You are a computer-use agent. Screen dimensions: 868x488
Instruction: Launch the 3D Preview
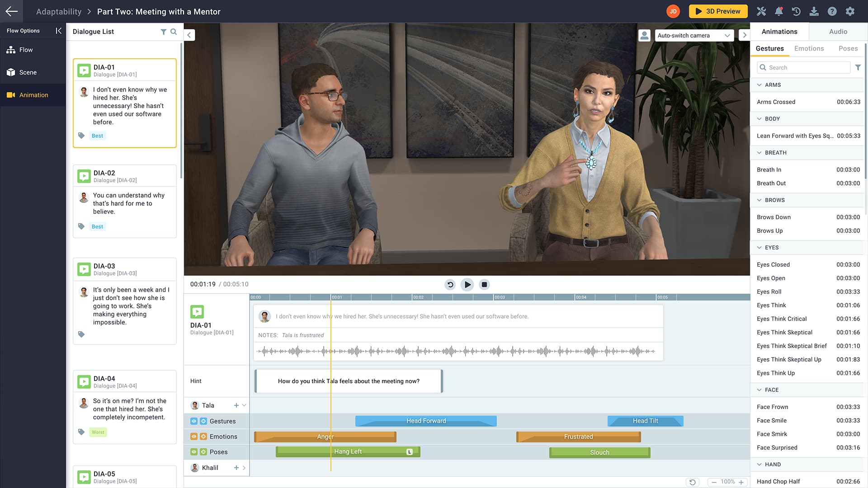(x=718, y=11)
